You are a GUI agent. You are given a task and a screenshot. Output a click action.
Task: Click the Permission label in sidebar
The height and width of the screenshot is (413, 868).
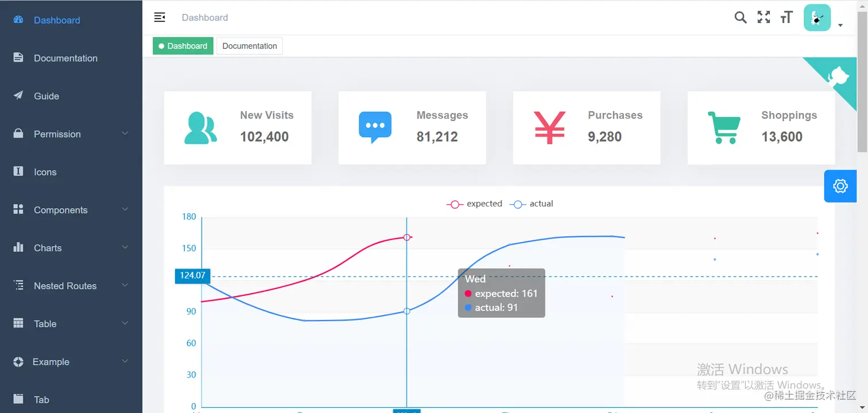(x=57, y=134)
